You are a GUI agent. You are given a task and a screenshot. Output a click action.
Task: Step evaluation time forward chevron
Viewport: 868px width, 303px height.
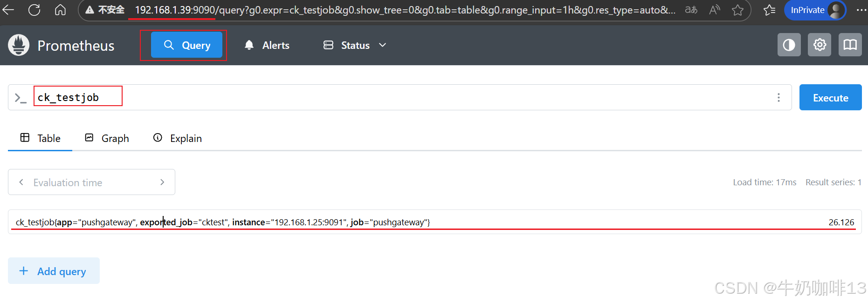162,182
